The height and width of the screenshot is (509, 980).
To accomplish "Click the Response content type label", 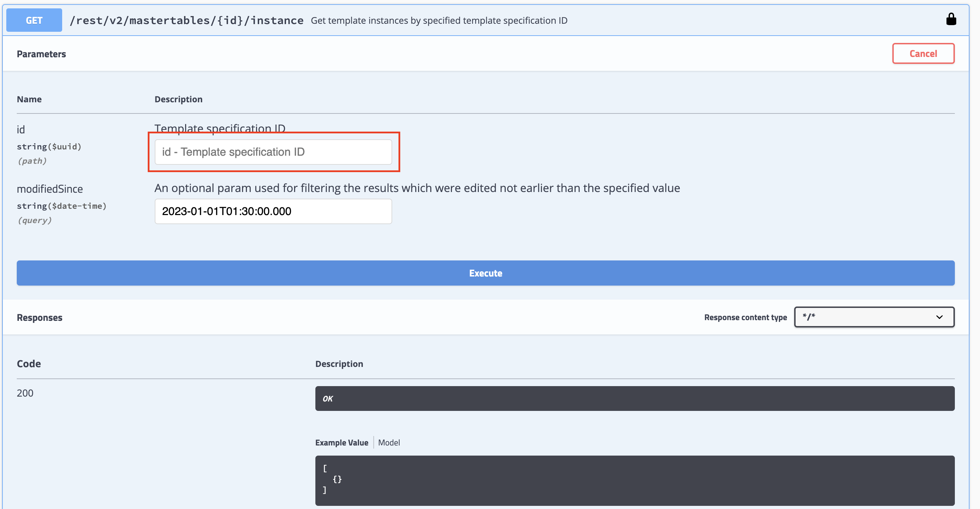I will [x=745, y=317].
